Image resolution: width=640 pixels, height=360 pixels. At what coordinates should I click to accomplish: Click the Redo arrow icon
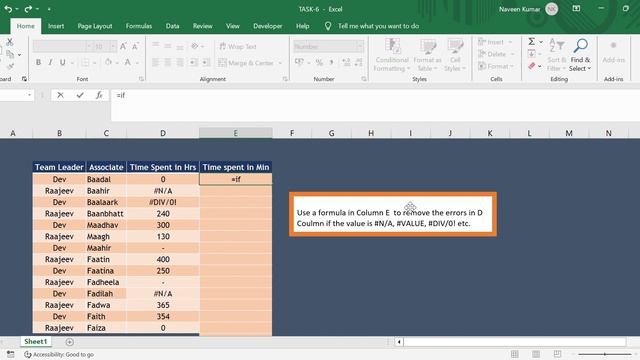coord(28,9)
